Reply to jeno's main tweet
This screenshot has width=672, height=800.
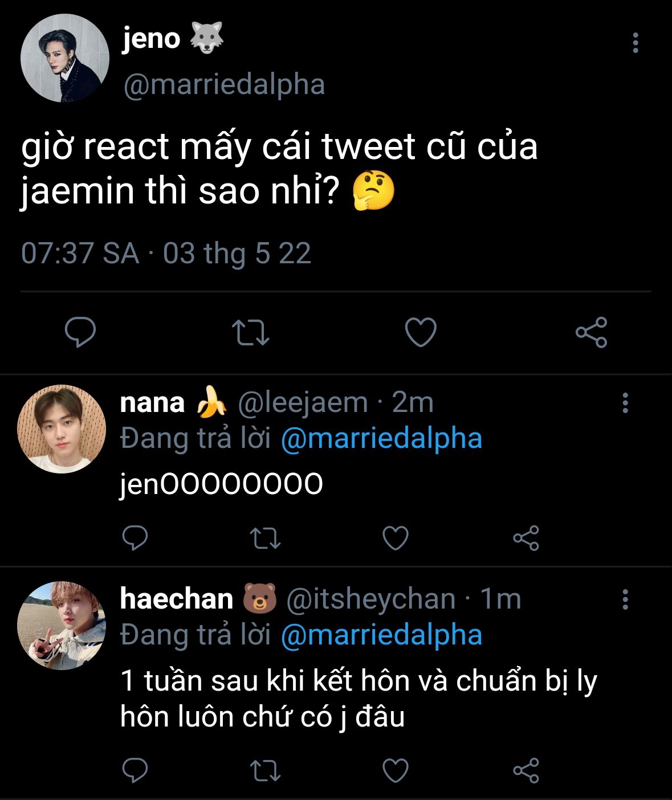[x=80, y=332]
